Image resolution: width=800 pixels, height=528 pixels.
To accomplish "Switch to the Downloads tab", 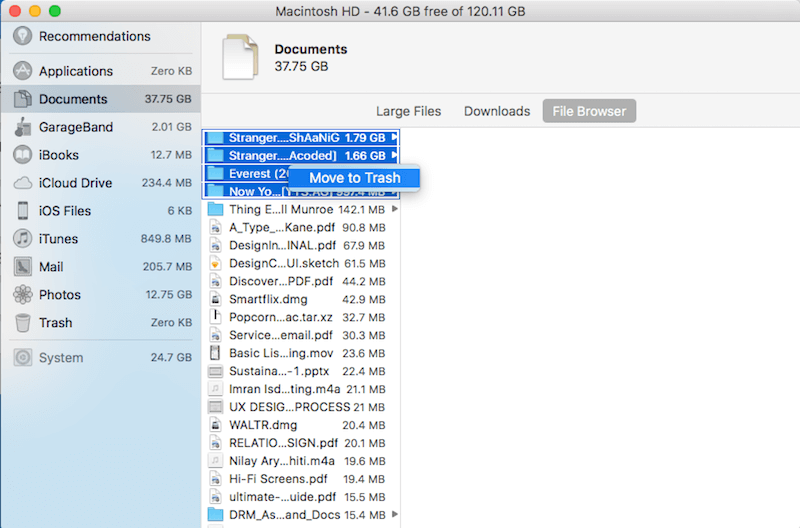I will (497, 111).
